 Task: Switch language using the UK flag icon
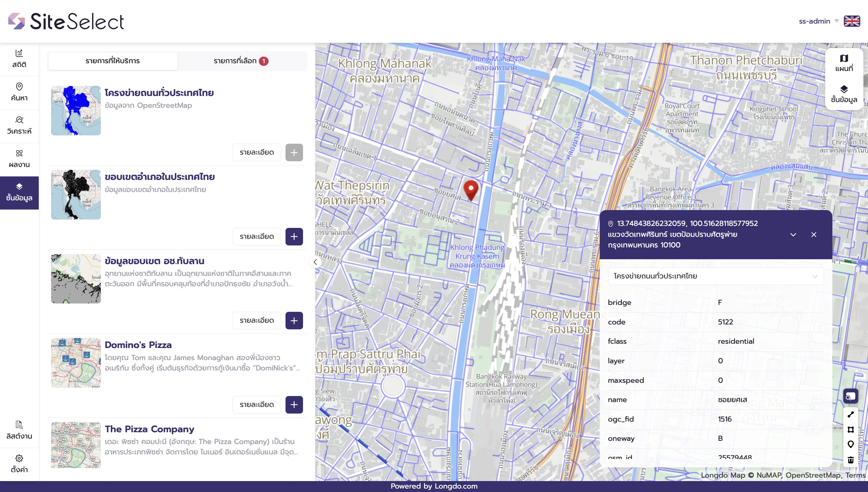coord(852,21)
